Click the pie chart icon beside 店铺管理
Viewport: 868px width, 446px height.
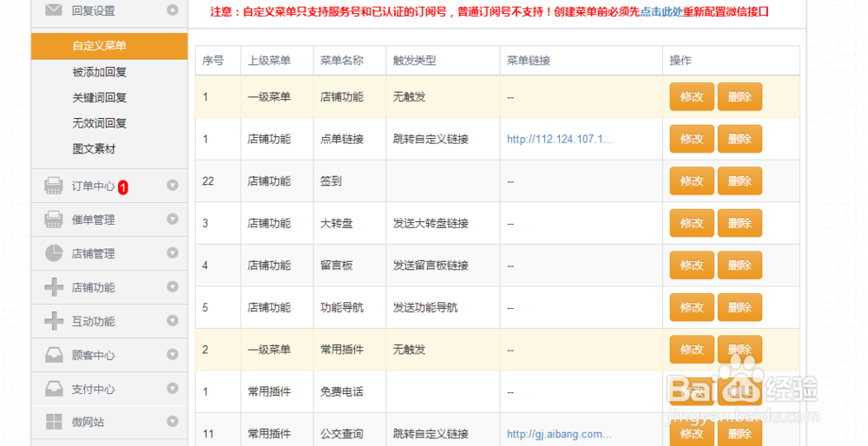[54, 253]
